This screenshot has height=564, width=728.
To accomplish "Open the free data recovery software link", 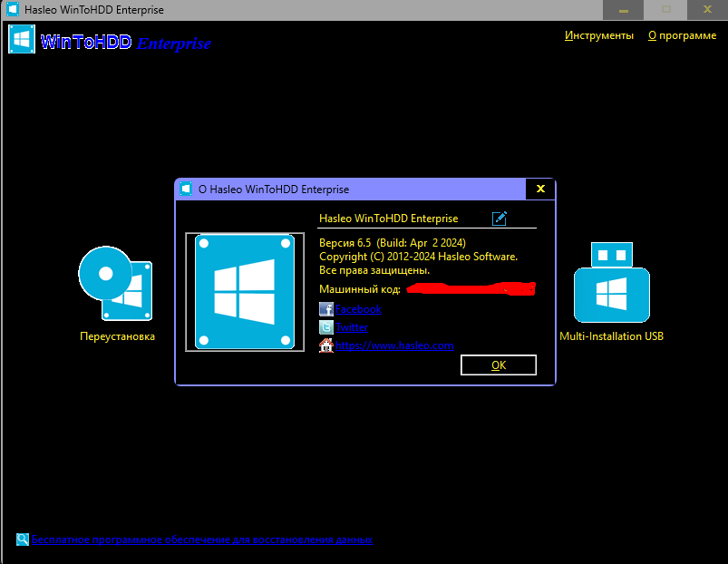I will tap(202, 540).
